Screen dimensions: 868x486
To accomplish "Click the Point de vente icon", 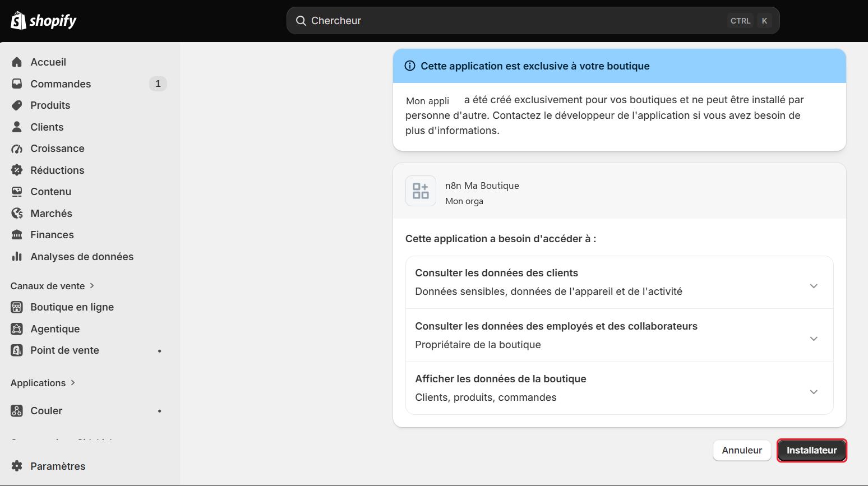I will click(17, 350).
